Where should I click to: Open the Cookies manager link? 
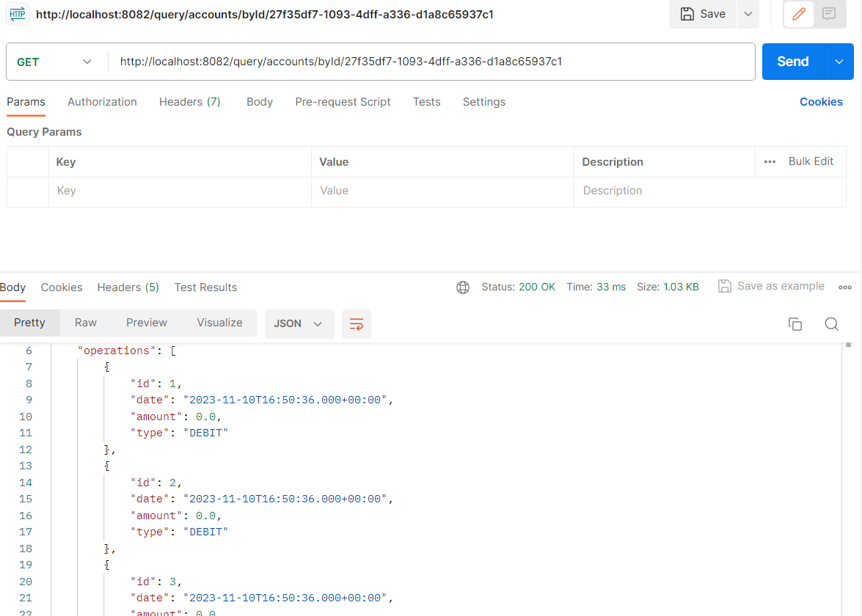coord(821,102)
